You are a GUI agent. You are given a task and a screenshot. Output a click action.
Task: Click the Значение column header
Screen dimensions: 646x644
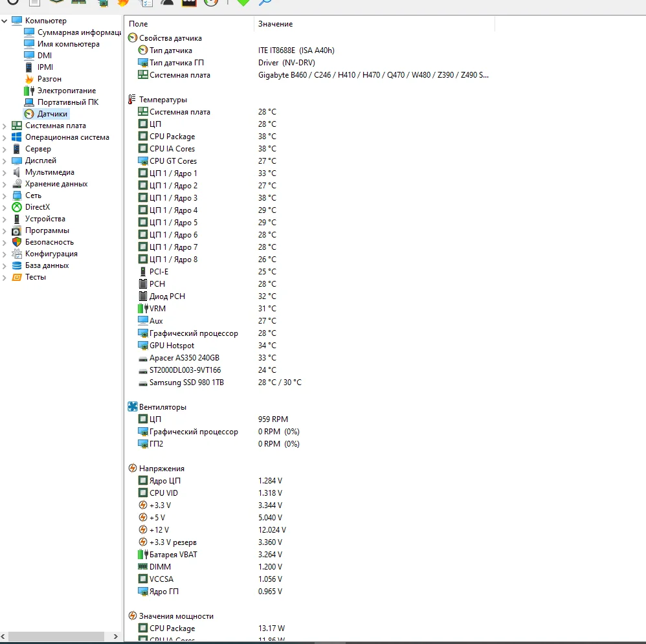[x=373, y=24]
